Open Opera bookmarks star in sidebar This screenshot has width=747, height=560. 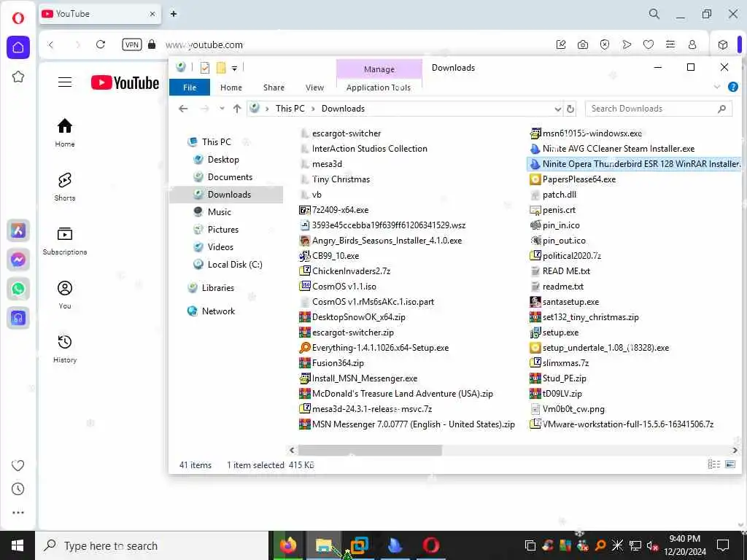(x=18, y=77)
